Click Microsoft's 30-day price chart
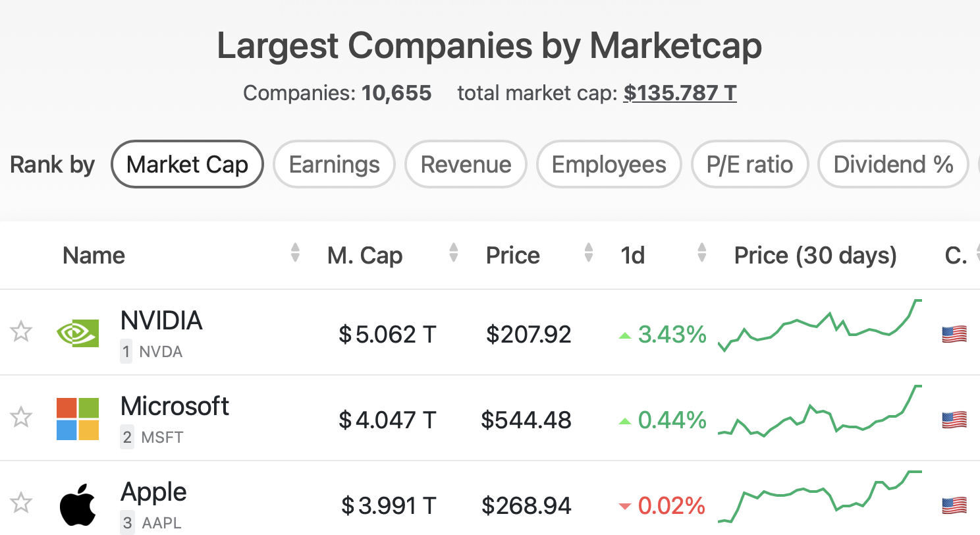980x535 pixels. pyautogui.click(x=820, y=412)
